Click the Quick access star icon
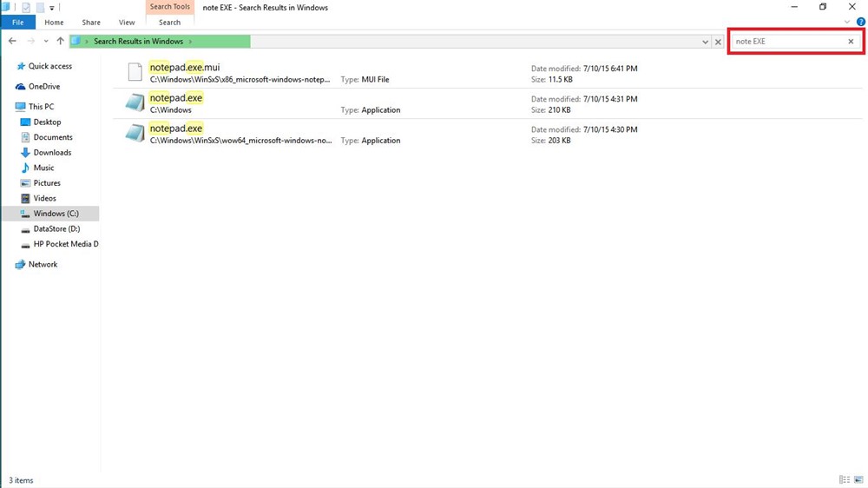 [21, 66]
